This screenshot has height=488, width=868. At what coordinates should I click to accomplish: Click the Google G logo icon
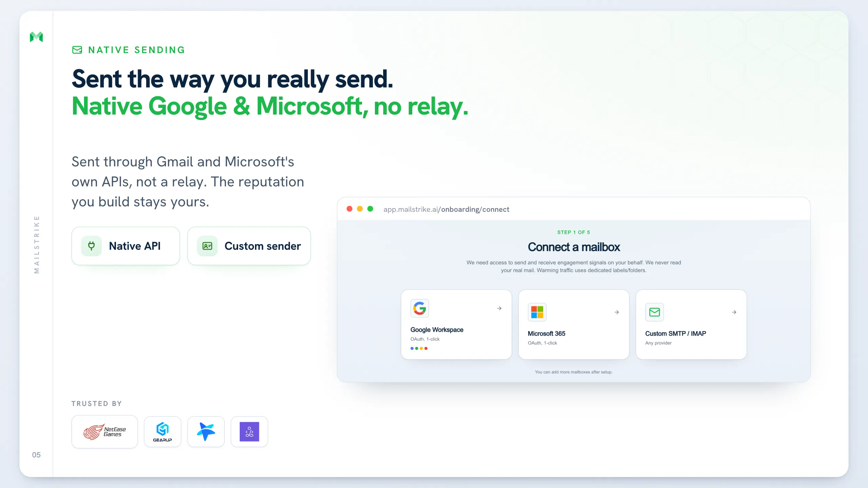pos(420,308)
